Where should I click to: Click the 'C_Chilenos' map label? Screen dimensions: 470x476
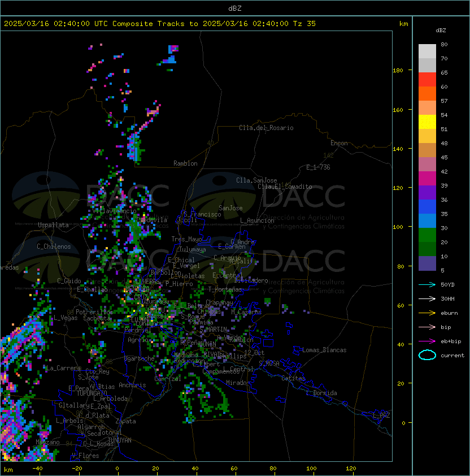coord(54,246)
